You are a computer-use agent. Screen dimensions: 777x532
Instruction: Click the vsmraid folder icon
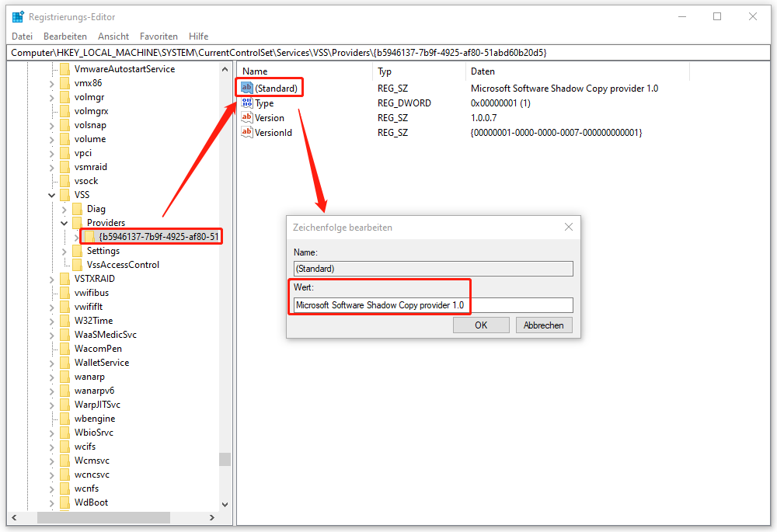tap(65, 167)
